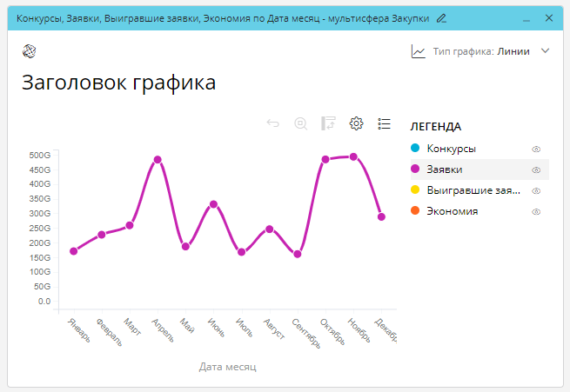Click the swap axes icon in chart toolbar
This screenshot has width=570, height=392.
coord(328,123)
